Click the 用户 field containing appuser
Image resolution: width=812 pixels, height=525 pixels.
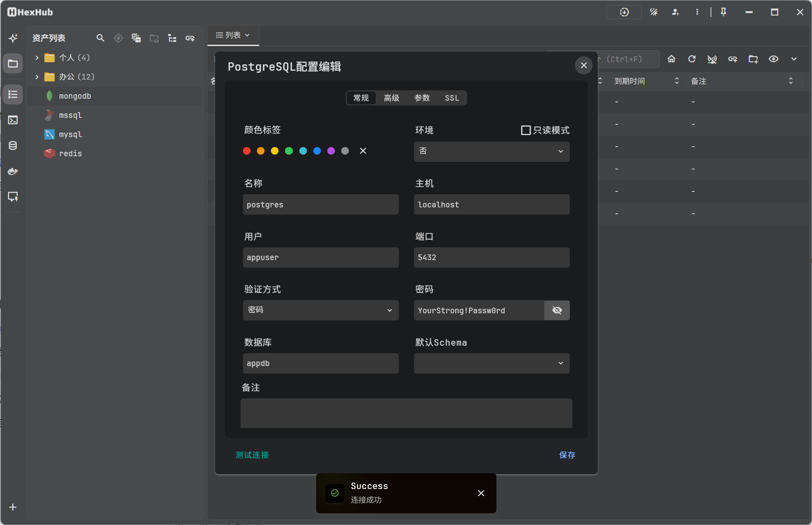coord(320,257)
